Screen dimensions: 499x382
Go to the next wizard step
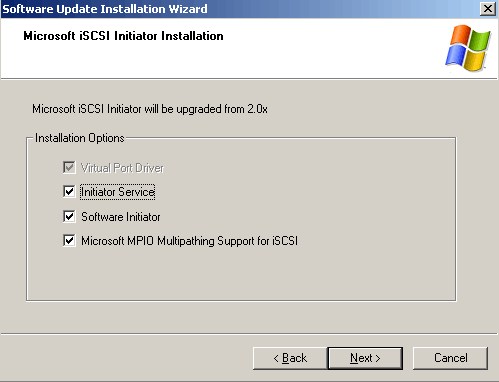[365, 358]
